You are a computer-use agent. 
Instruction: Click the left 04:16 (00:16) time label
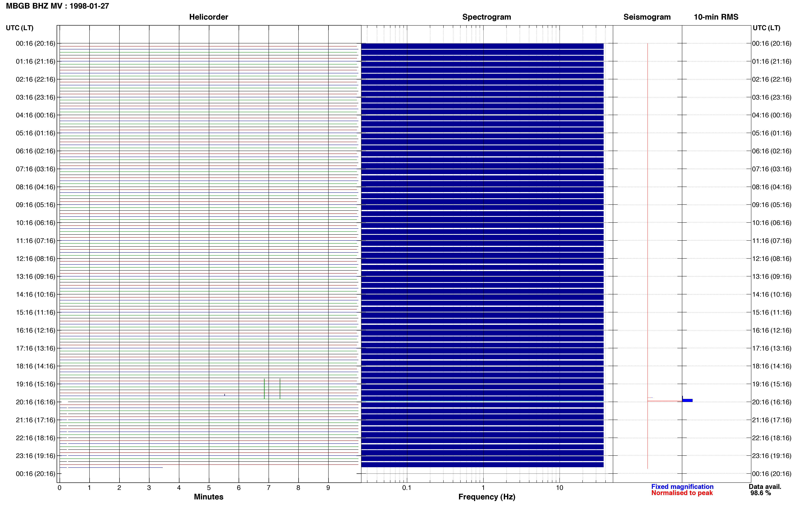[x=36, y=115]
